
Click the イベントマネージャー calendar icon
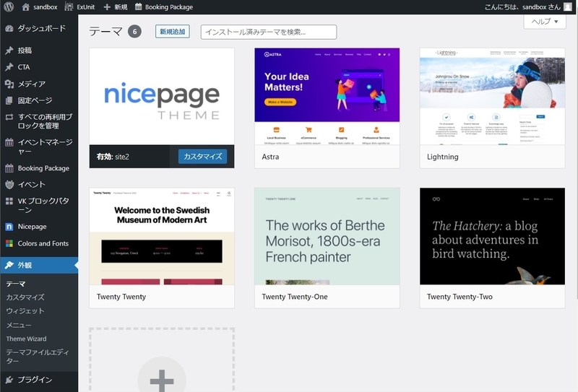point(9,142)
